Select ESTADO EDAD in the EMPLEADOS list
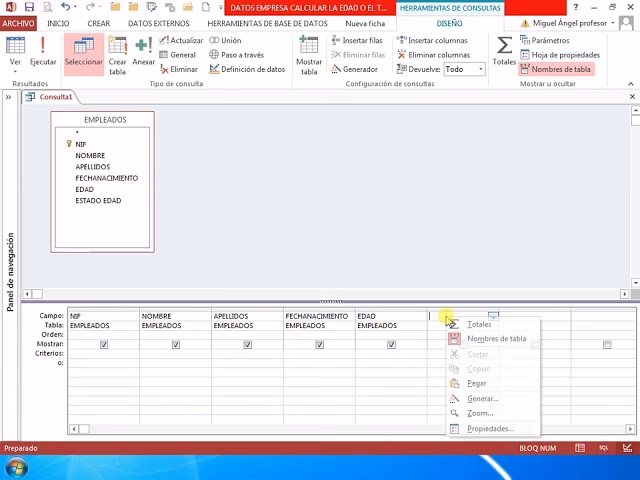The height and width of the screenshot is (480, 640). [98, 200]
